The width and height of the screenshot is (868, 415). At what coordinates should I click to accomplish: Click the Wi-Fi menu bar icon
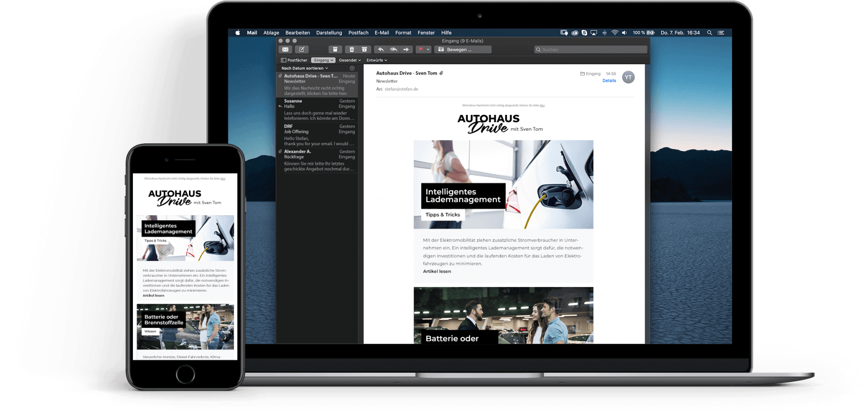[614, 33]
